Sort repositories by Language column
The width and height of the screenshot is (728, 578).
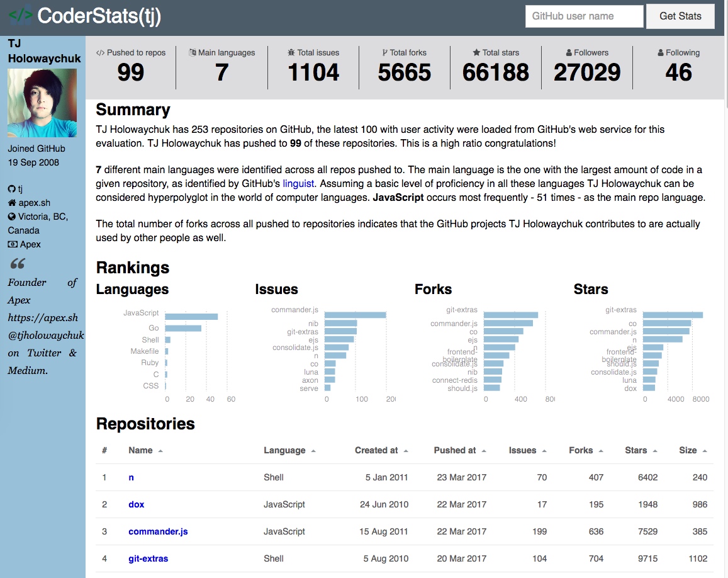click(x=289, y=450)
